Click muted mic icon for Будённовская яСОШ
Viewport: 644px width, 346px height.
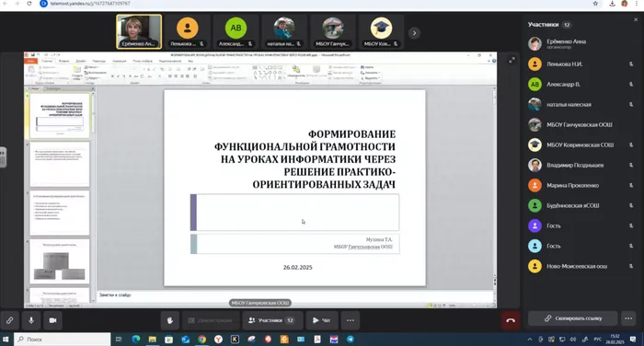coord(631,205)
